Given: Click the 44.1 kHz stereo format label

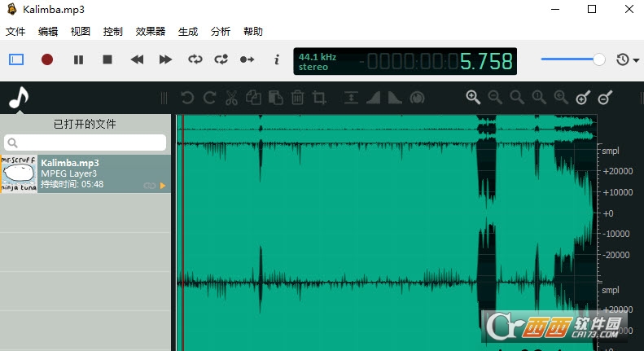Looking at the screenshot, I should [x=318, y=62].
